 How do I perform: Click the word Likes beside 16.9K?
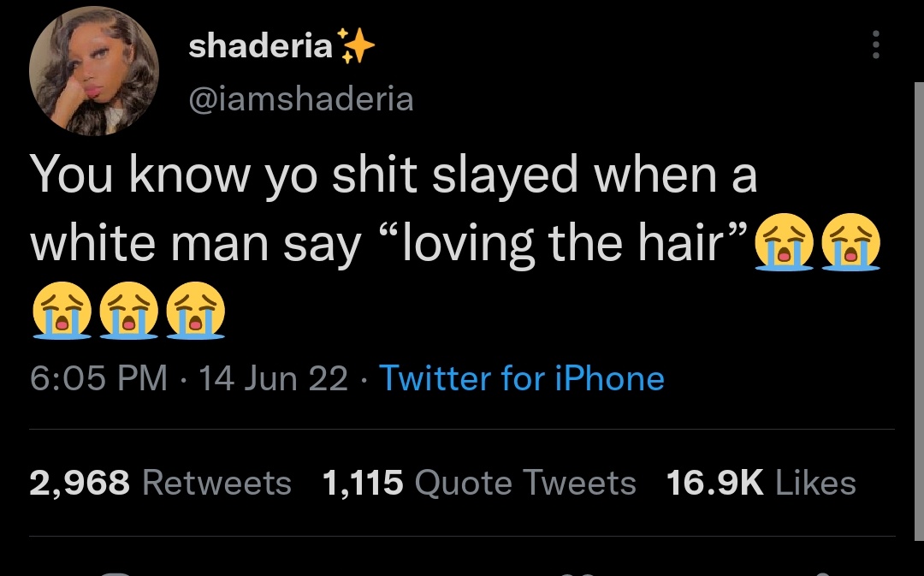pos(815,483)
